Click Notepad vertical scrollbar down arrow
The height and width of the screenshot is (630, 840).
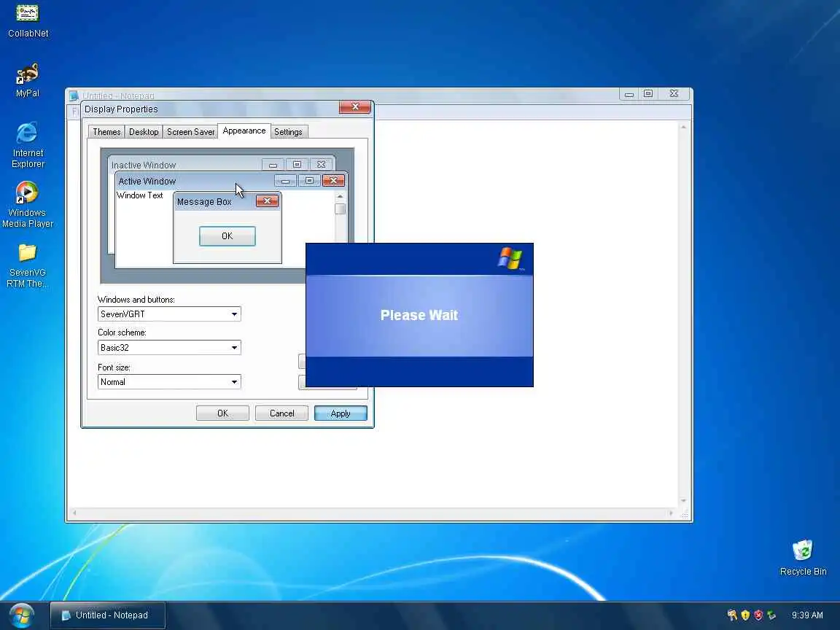pyautogui.click(x=683, y=501)
